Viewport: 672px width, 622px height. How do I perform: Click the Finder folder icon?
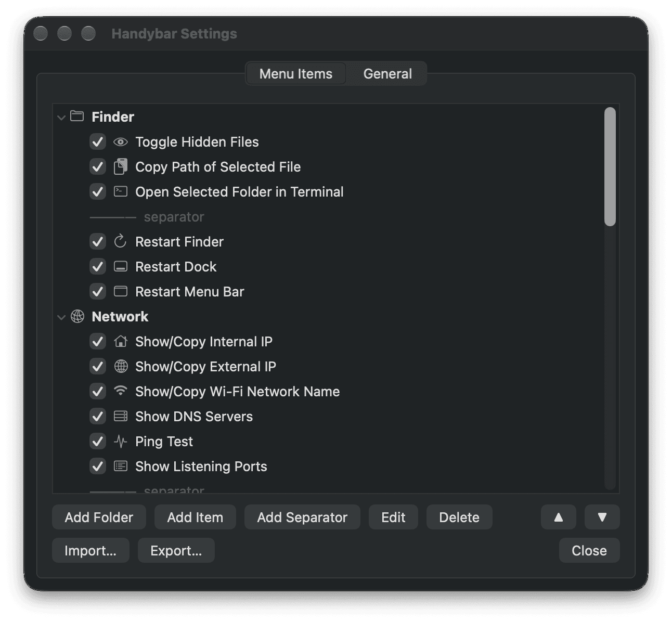pos(77,116)
